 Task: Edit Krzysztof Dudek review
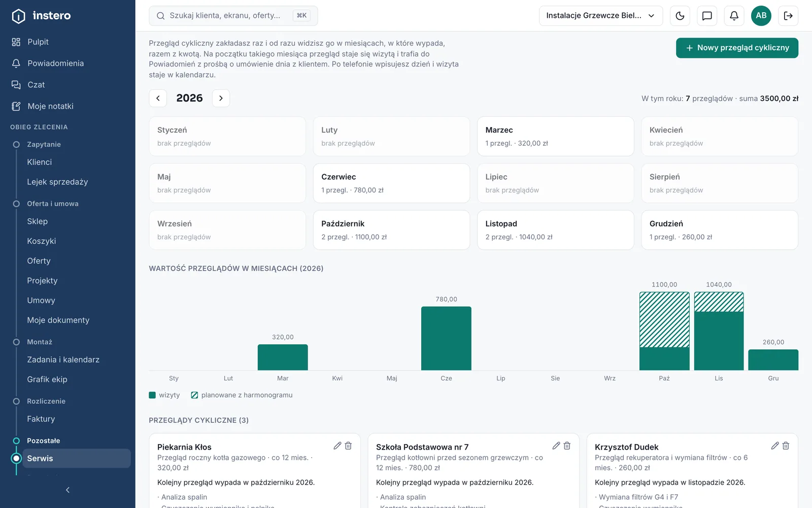[x=774, y=446]
